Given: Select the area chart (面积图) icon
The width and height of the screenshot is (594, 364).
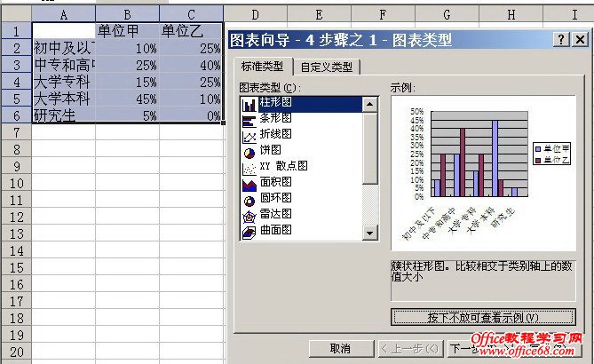Looking at the screenshot, I should (249, 185).
